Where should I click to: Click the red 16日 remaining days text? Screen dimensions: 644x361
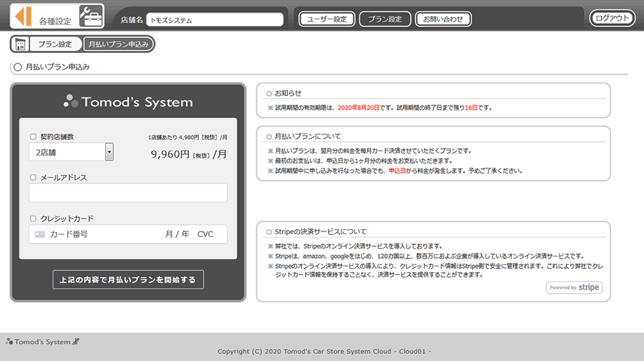[471, 107]
